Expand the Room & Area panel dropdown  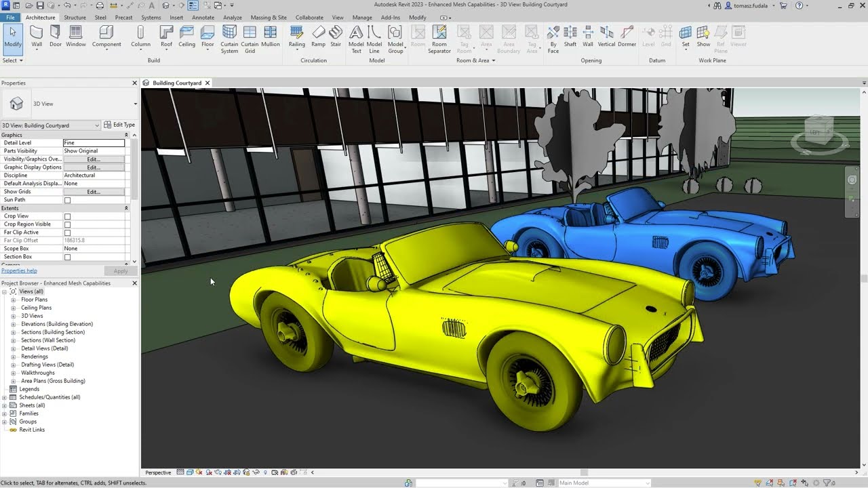tap(475, 60)
